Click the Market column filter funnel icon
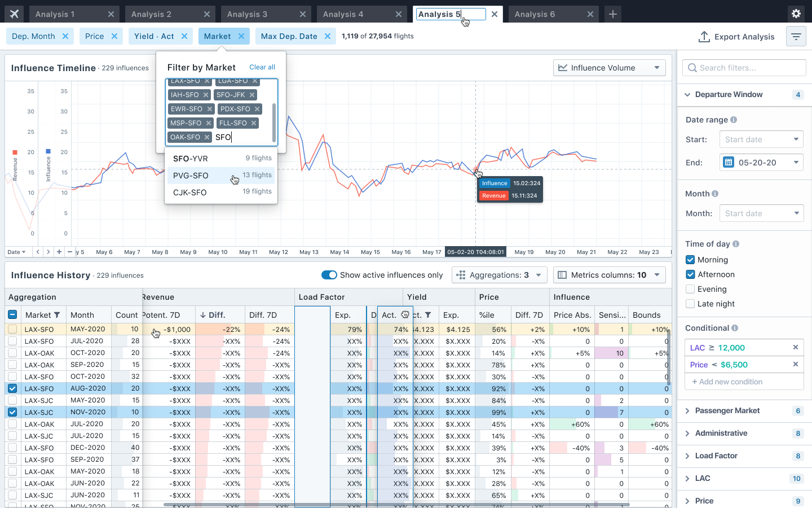 coord(57,315)
